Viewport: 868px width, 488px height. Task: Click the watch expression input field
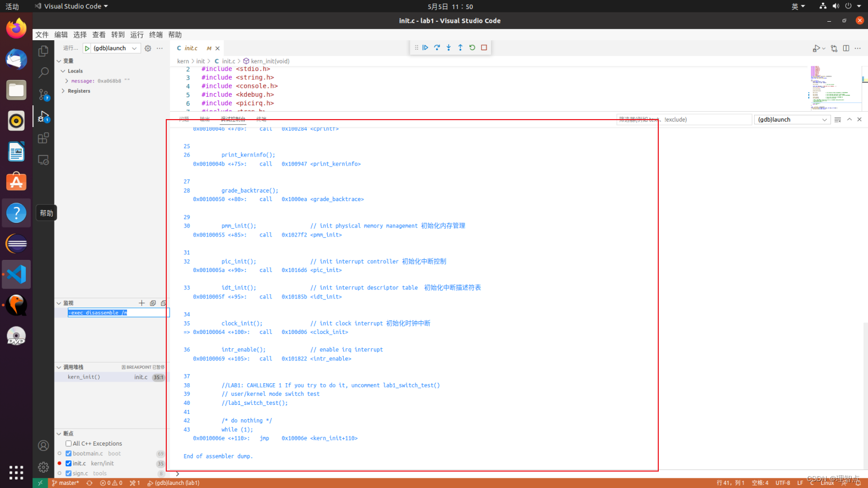[x=118, y=313]
